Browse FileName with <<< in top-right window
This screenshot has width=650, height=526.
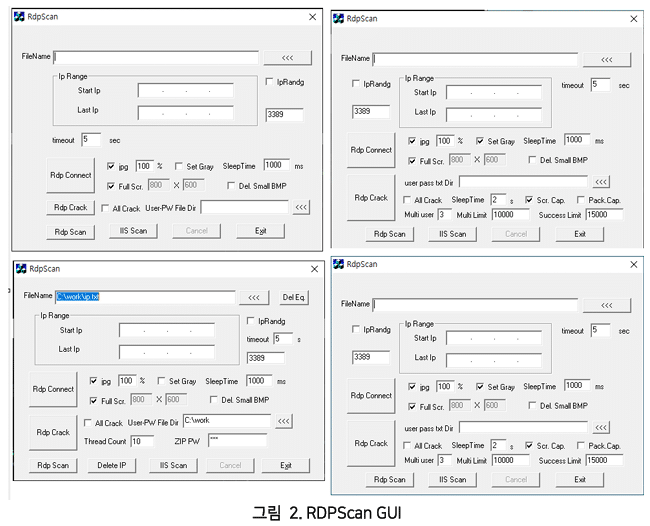[607, 60]
